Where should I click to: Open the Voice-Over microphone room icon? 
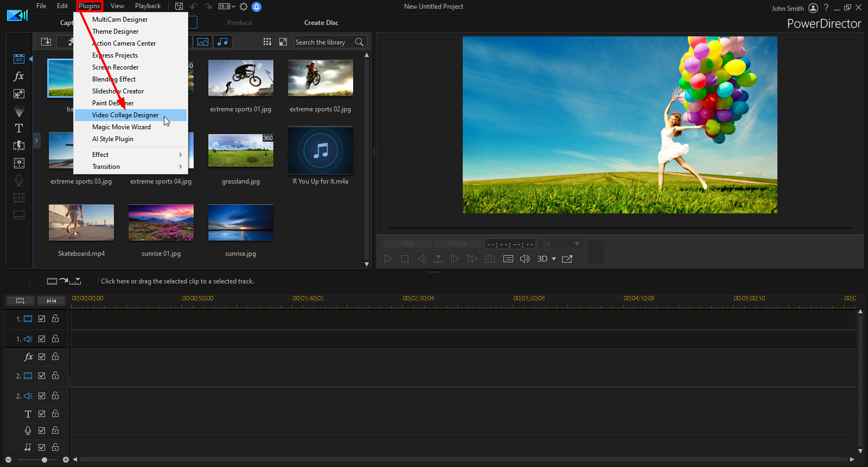(x=19, y=180)
